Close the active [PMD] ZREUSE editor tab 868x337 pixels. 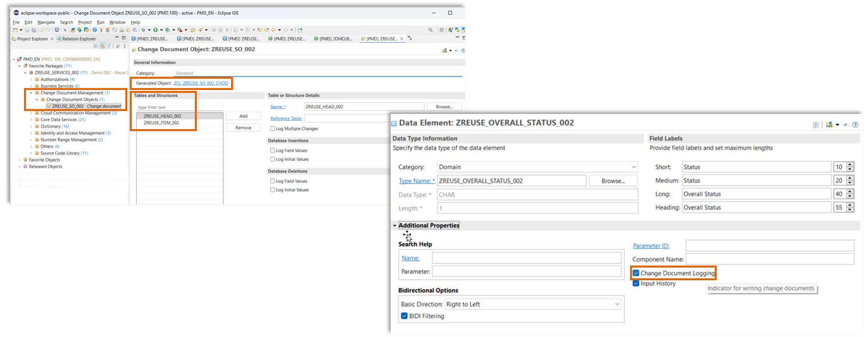(x=402, y=39)
